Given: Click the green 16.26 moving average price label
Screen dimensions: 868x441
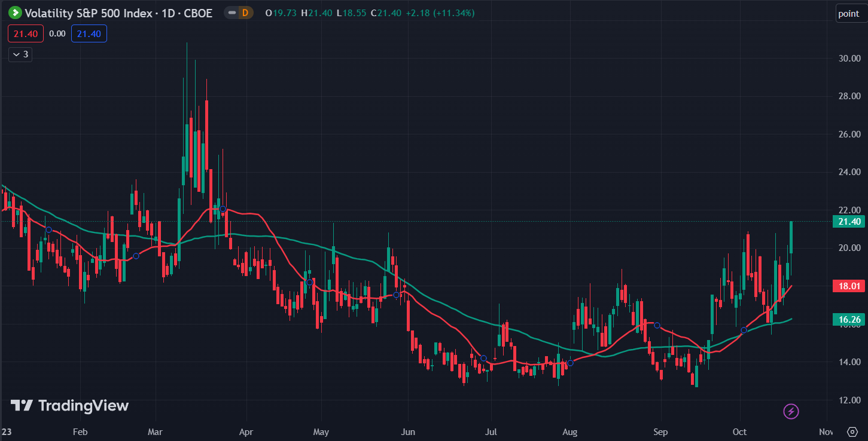Looking at the screenshot, I should 849,320.
